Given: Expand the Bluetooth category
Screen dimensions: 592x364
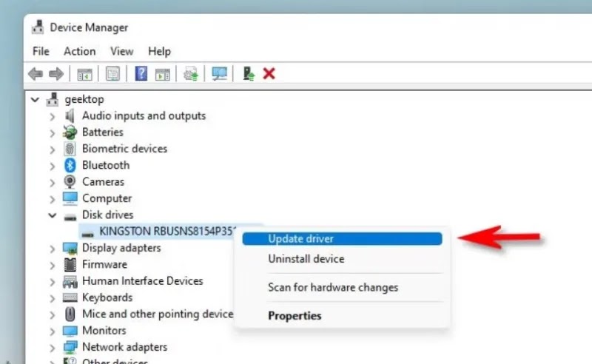Looking at the screenshot, I should coord(53,166).
